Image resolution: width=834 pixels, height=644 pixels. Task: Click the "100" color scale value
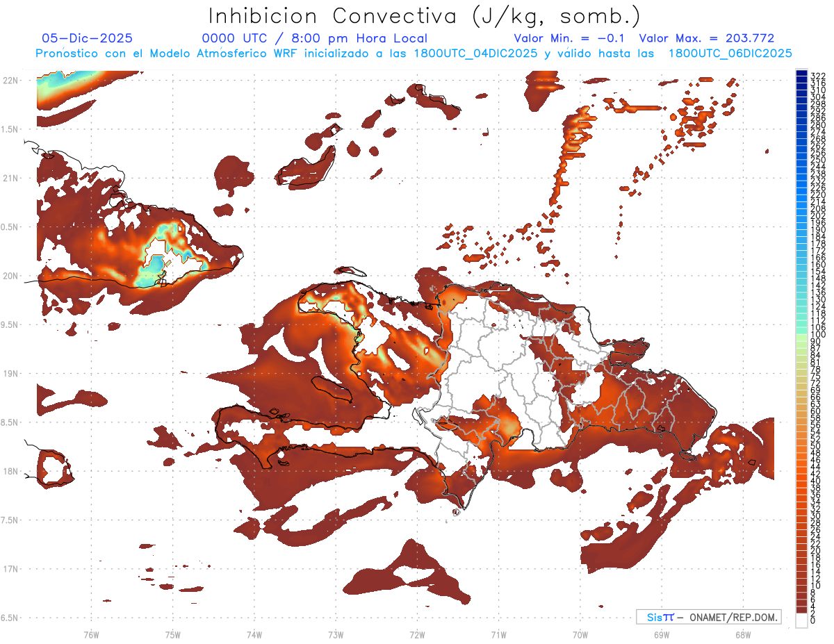(x=817, y=334)
